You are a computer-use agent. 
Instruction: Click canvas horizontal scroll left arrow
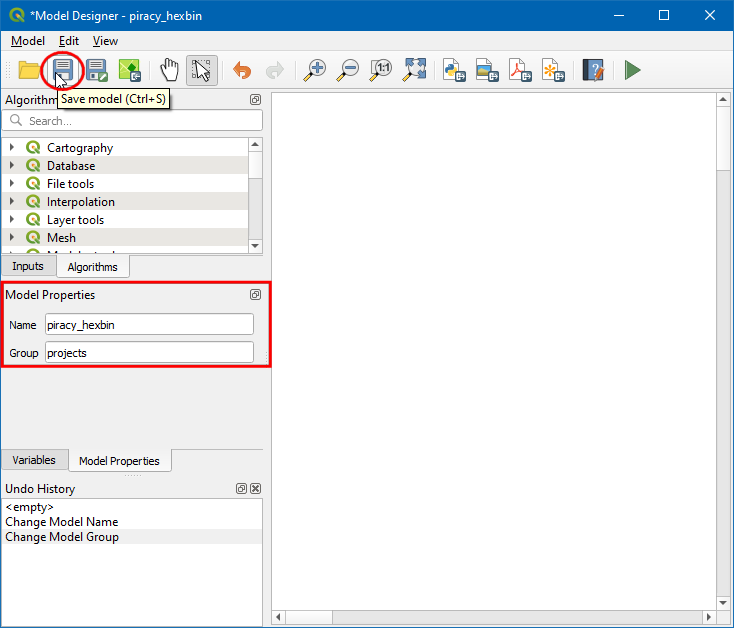pyautogui.click(x=278, y=617)
